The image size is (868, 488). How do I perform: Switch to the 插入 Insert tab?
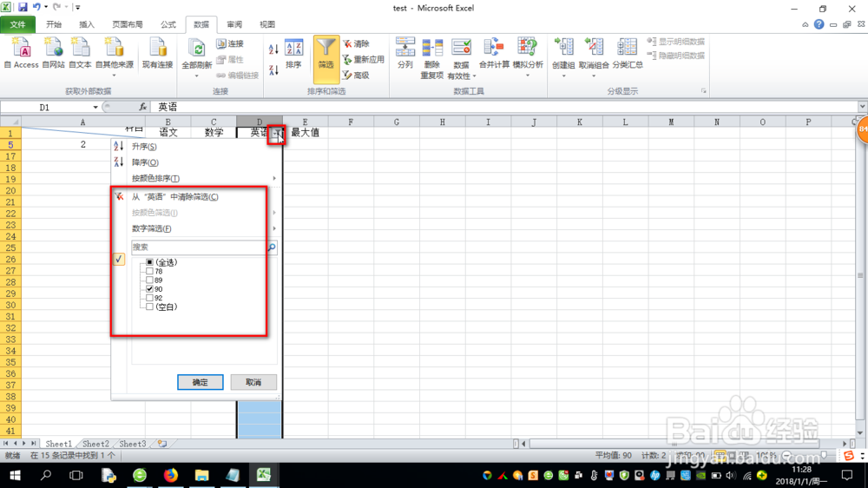pyautogui.click(x=86, y=24)
